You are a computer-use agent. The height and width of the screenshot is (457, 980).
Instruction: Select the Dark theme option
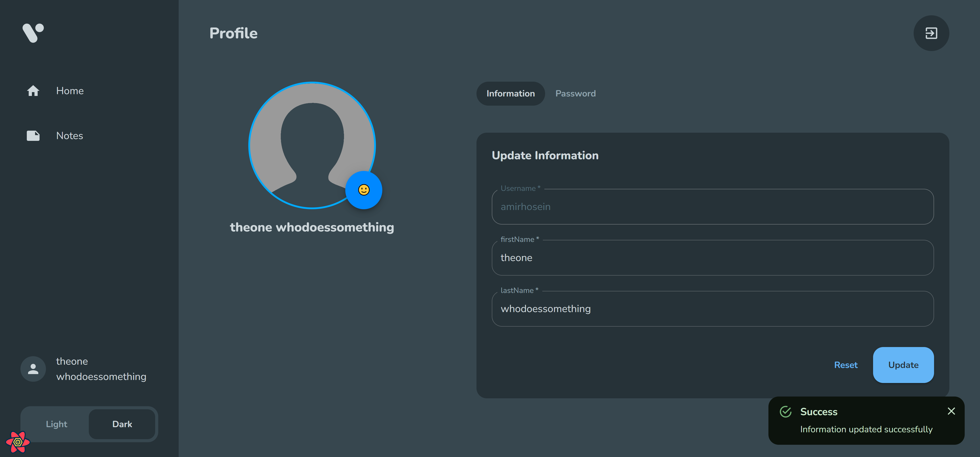click(x=122, y=424)
